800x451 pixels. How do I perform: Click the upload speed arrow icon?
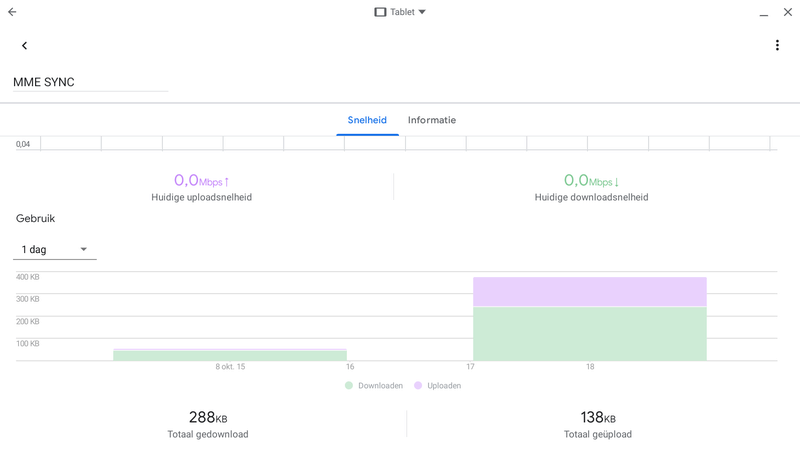227,182
